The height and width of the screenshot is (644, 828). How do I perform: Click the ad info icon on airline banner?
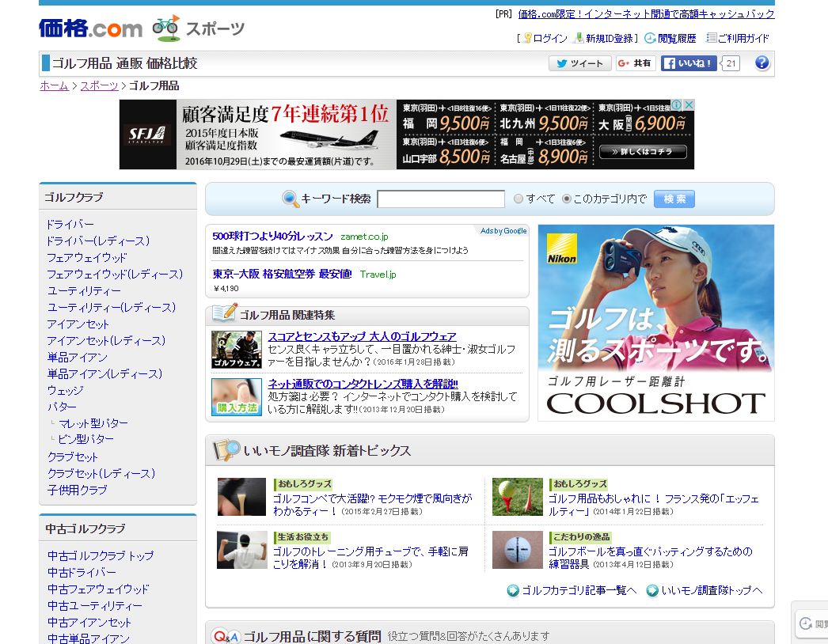click(x=677, y=105)
